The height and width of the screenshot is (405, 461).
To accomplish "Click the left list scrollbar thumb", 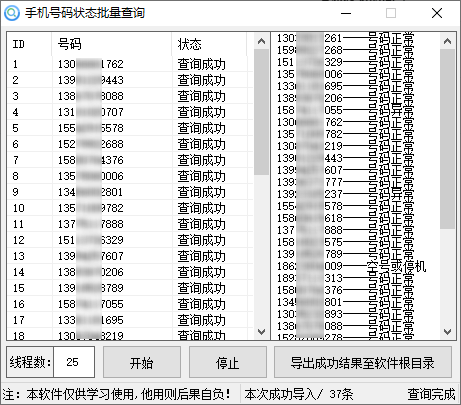I will [x=262, y=112].
